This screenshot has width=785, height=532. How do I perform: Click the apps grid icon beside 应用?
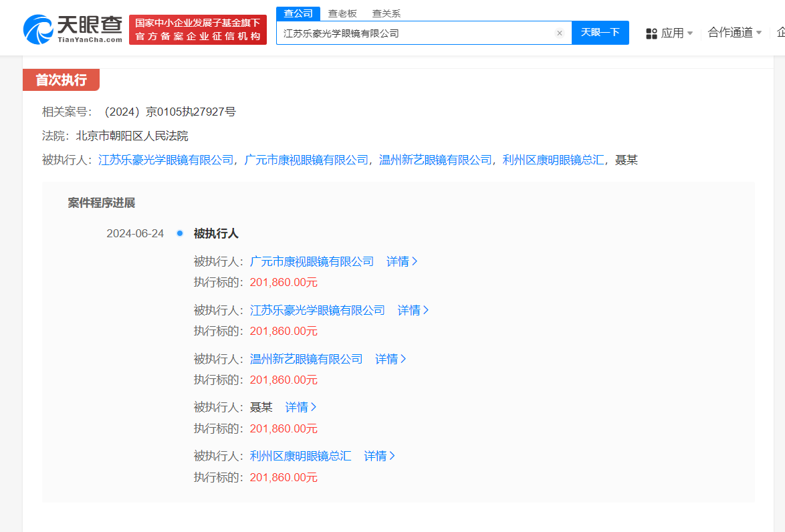click(x=652, y=33)
